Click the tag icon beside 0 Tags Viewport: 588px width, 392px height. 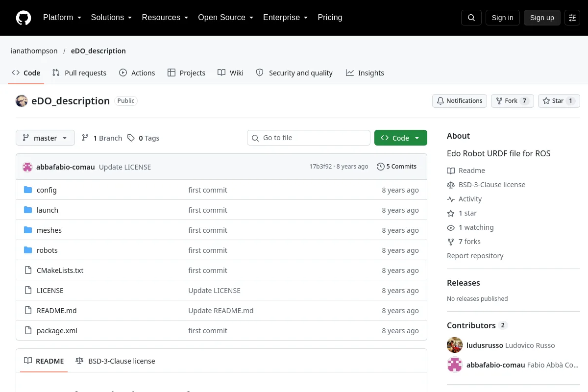coord(131,138)
